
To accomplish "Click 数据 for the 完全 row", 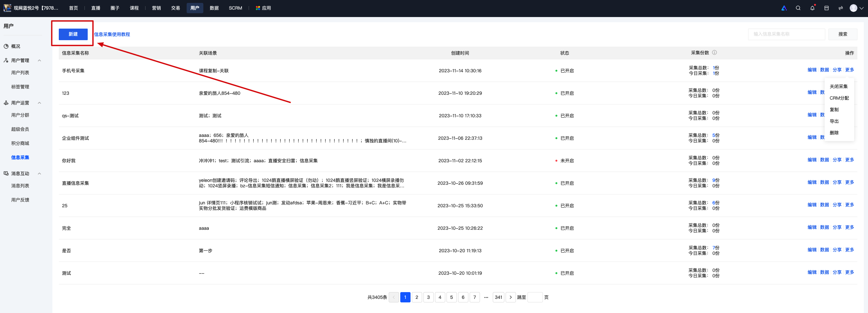I will coord(825,228).
